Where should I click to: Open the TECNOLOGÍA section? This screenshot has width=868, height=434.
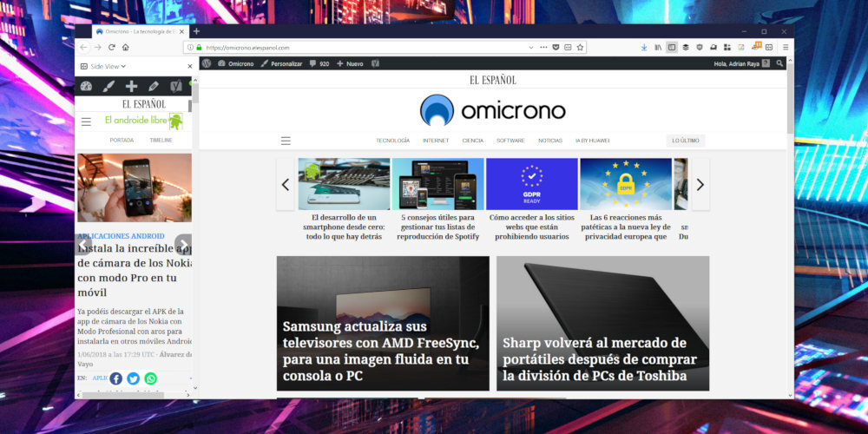pyautogui.click(x=393, y=141)
